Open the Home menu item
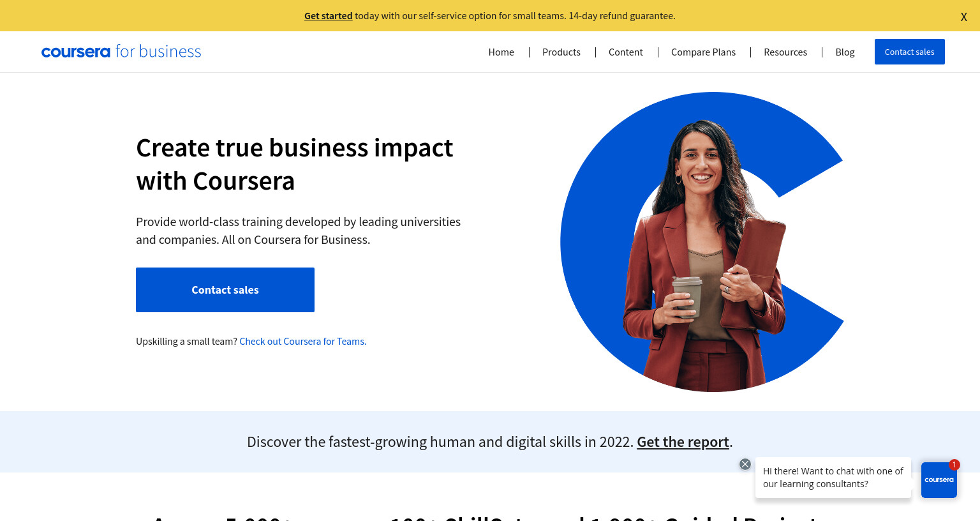The width and height of the screenshot is (980, 521). click(x=501, y=52)
